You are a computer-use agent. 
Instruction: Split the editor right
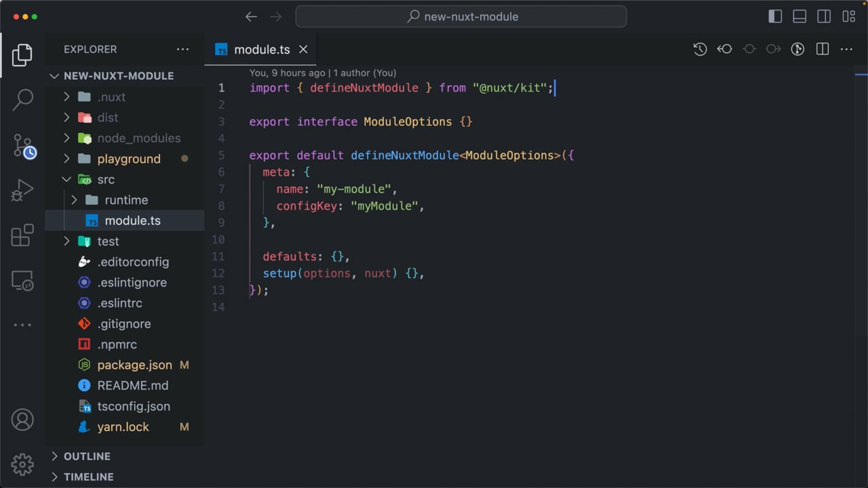(823, 49)
